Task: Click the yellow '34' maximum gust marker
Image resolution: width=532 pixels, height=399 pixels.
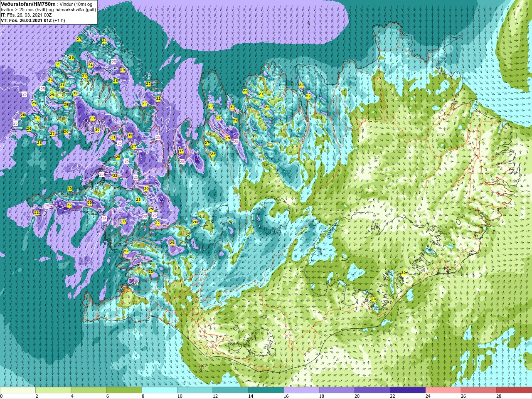Action: click(91, 65)
